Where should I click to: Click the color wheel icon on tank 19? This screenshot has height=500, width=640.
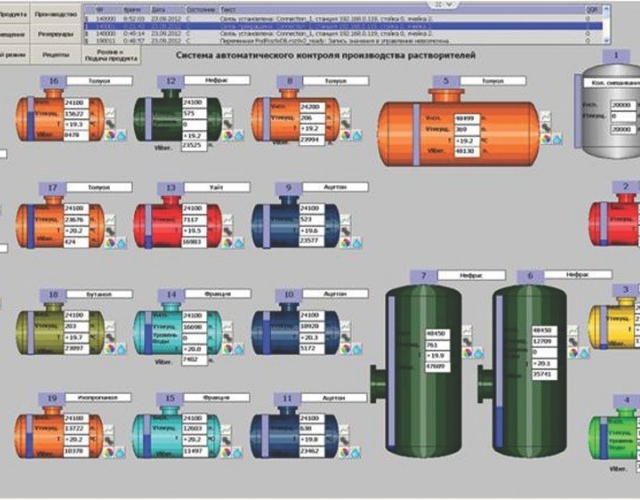pos(108,452)
